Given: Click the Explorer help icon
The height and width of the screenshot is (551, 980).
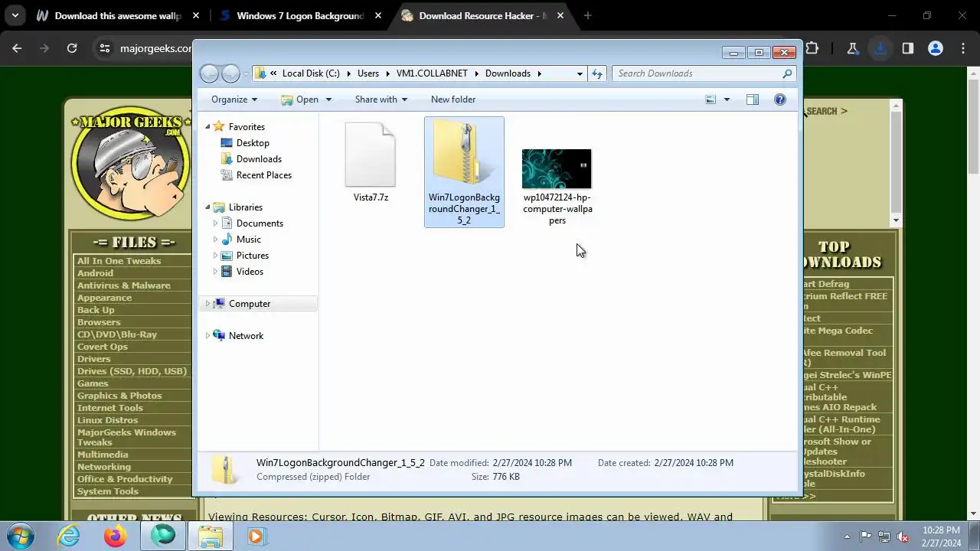Looking at the screenshot, I should tap(780, 99).
